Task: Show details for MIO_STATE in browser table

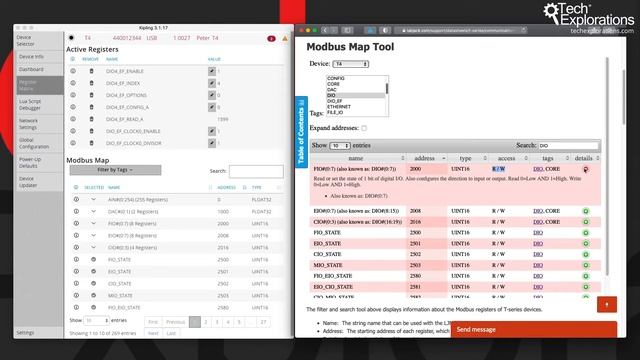Action: [586, 265]
